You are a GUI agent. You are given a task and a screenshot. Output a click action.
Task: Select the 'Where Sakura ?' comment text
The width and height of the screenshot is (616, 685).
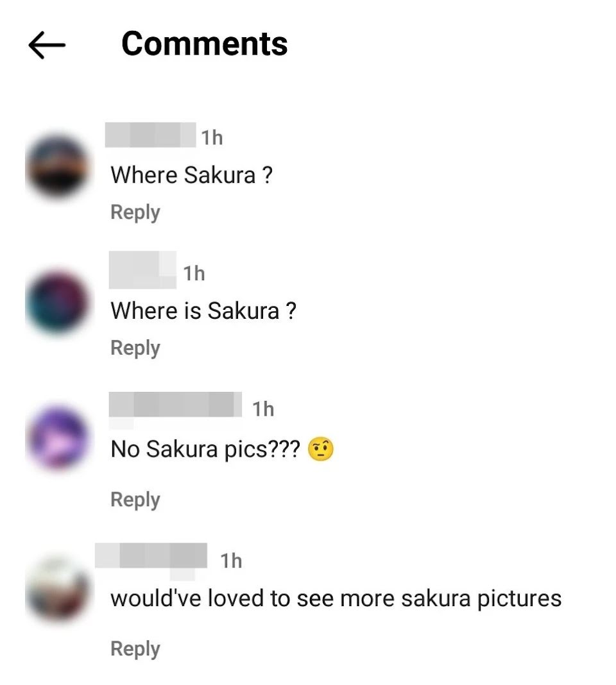[191, 175]
